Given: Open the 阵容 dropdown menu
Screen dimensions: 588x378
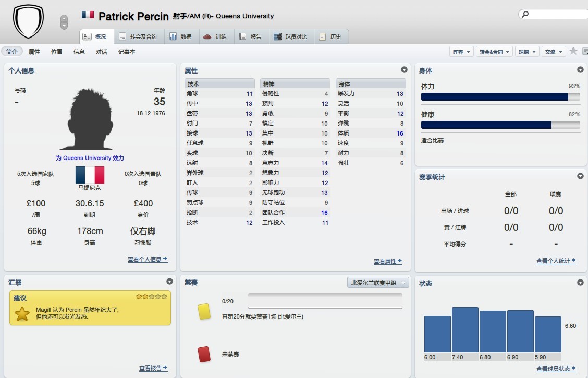Looking at the screenshot, I should 461,52.
